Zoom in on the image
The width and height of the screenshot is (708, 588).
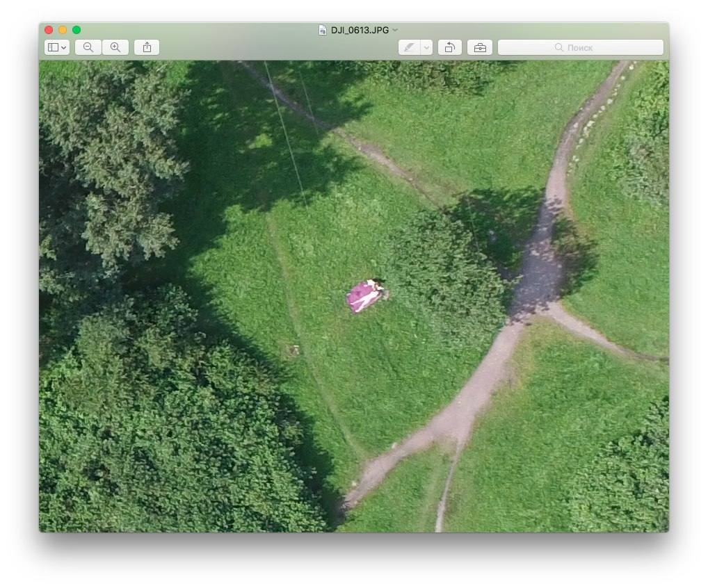pyautogui.click(x=115, y=47)
